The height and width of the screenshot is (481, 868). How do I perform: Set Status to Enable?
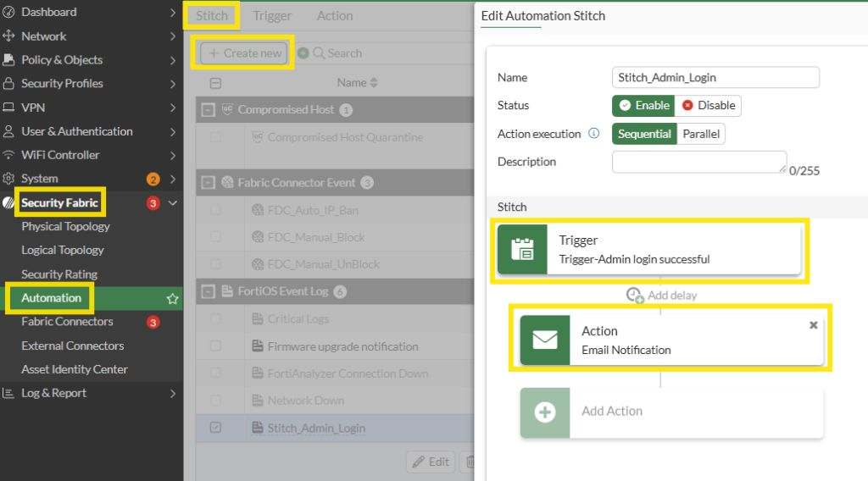tap(643, 106)
